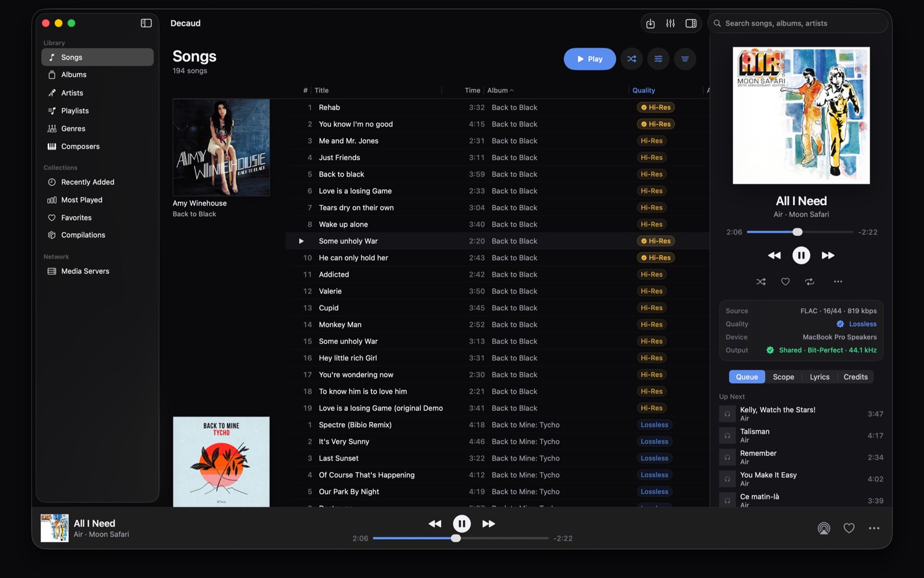
Task: Click the bottom bar mini album artwork
Action: (x=55, y=528)
